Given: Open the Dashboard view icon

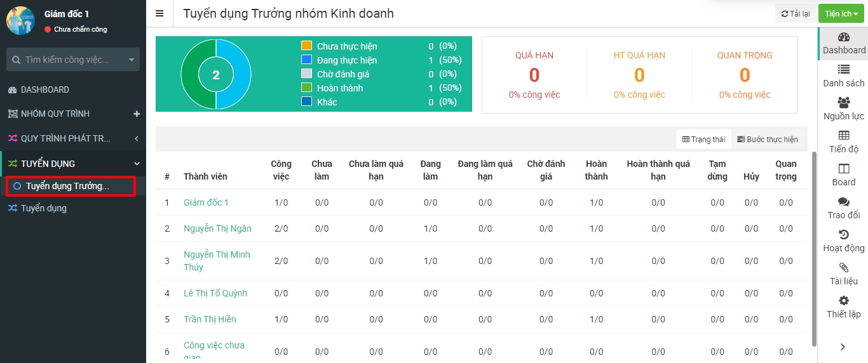Looking at the screenshot, I should 844,37.
